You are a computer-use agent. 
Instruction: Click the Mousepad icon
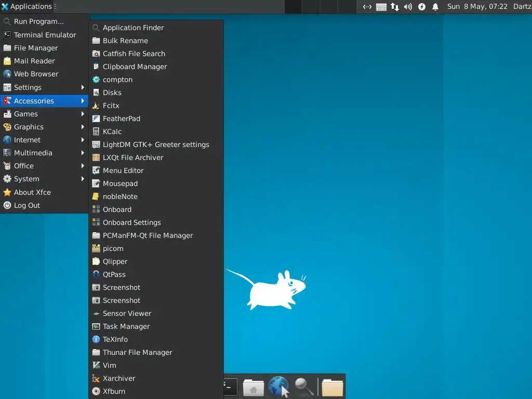(x=96, y=183)
